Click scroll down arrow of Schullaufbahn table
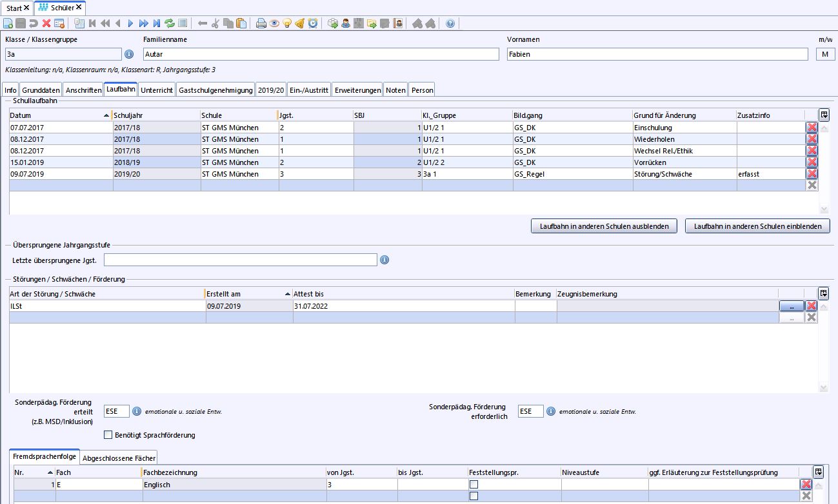 pyautogui.click(x=824, y=209)
